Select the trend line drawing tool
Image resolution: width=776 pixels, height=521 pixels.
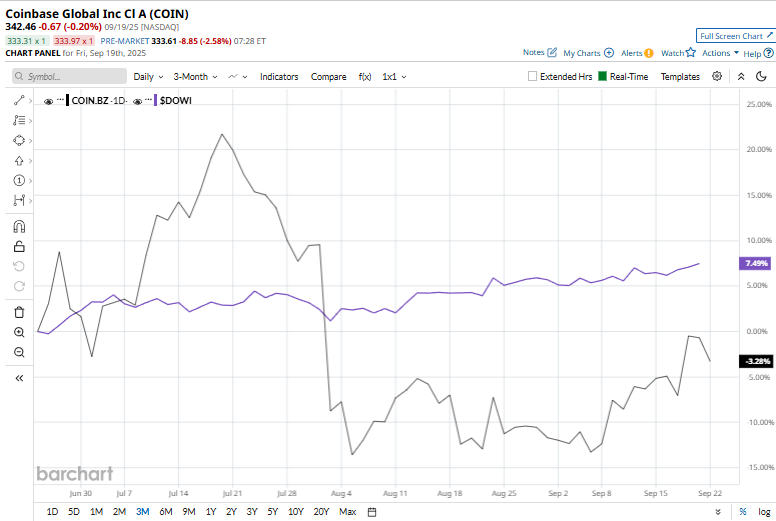click(19, 100)
